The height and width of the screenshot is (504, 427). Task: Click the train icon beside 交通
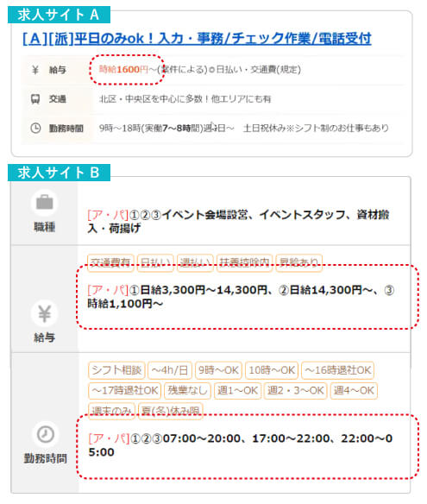coord(35,98)
